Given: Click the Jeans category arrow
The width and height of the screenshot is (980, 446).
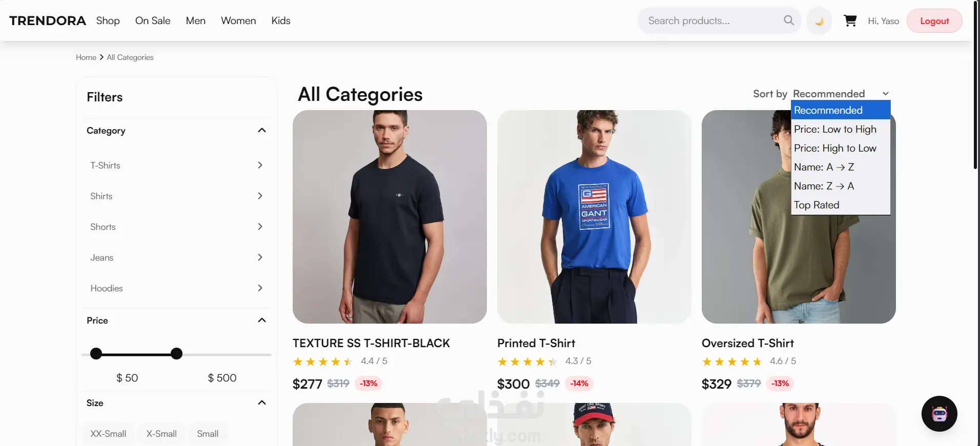Looking at the screenshot, I should pos(260,258).
